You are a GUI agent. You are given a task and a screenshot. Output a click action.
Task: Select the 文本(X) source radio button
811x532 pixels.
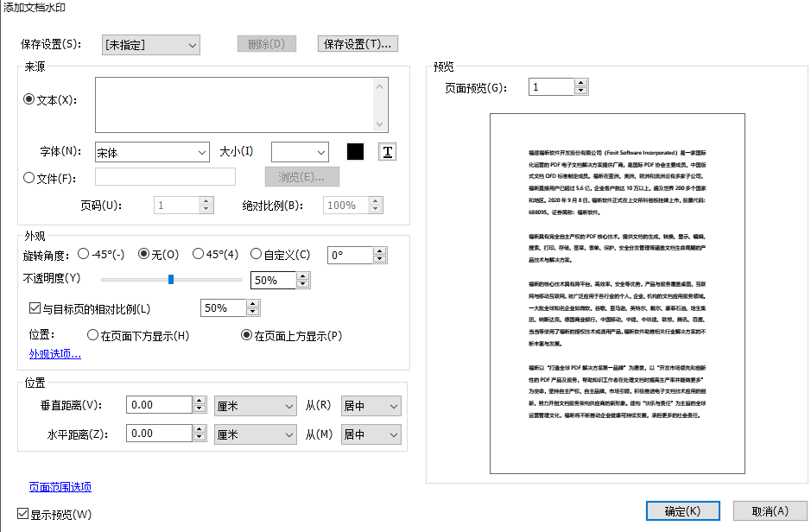click(x=30, y=98)
